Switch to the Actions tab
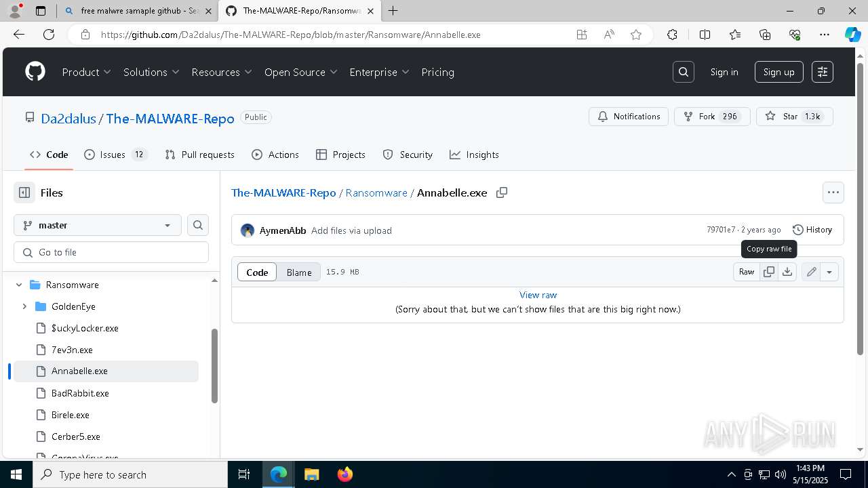This screenshot has height=488, width=868. tap(275, 155)
